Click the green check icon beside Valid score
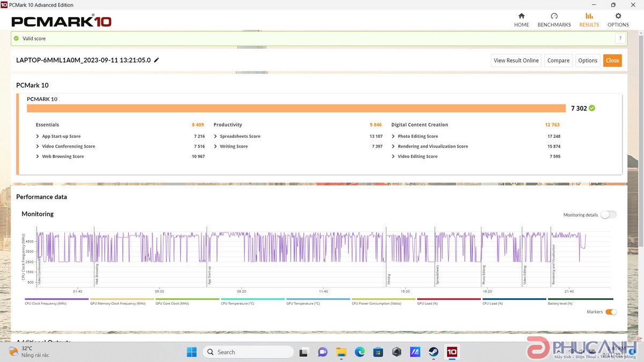644x362 pixels. [x=16, y=39]
